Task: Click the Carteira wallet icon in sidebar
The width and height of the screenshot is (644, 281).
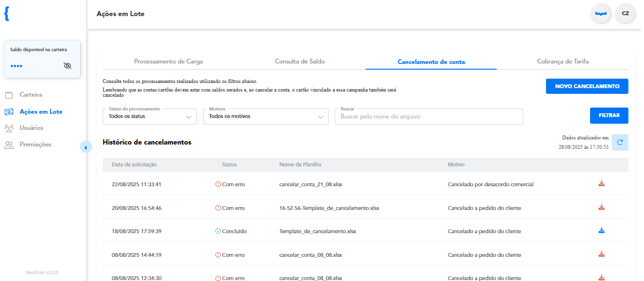Action: (x=9, y=95)
